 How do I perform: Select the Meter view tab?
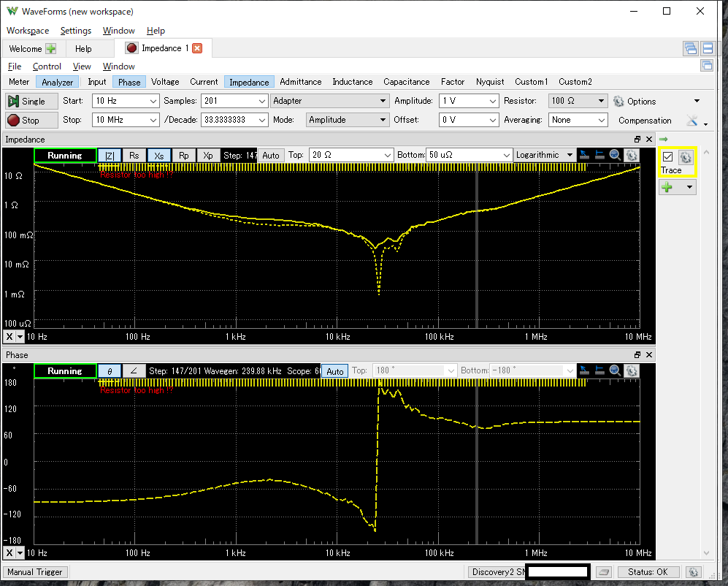point(19,82)
